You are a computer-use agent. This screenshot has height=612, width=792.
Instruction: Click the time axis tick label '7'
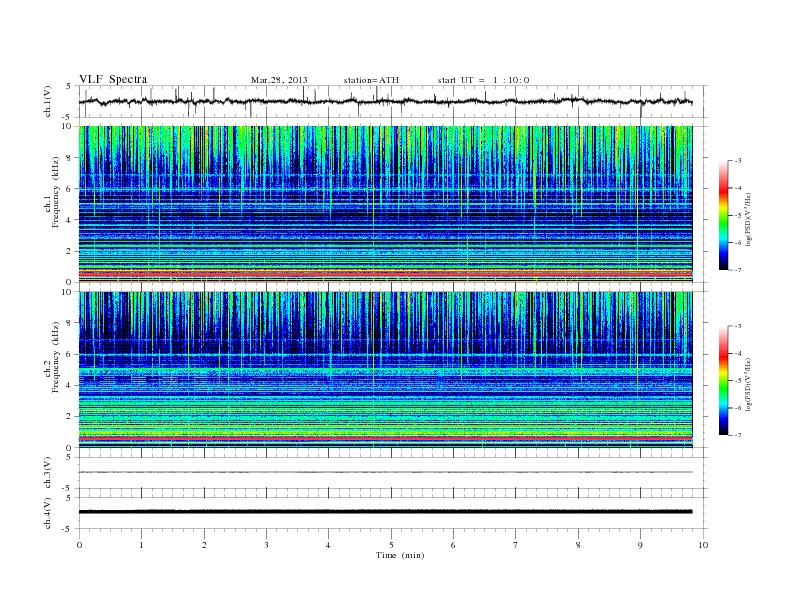pyautogui.click(x=516, y=545)
